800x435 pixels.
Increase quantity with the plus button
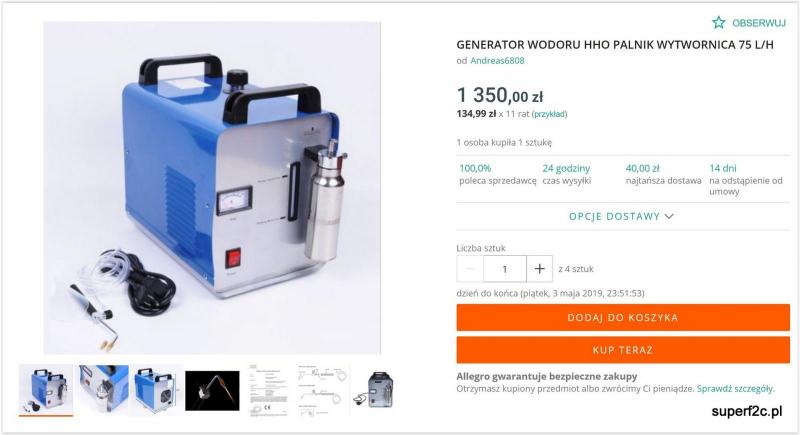(539, 269)
